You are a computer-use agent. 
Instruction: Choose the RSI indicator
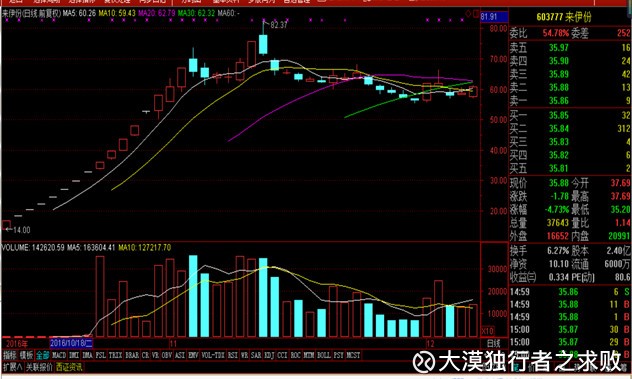coord(233,356)
